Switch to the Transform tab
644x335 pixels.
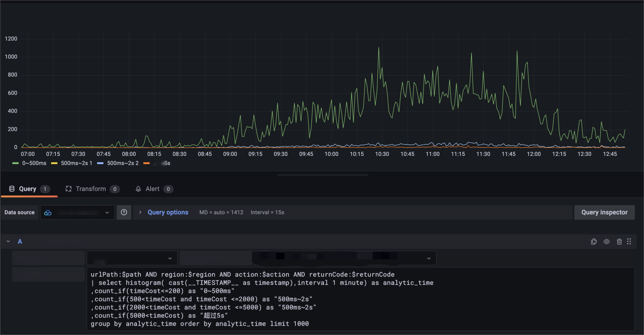(91, 189)
